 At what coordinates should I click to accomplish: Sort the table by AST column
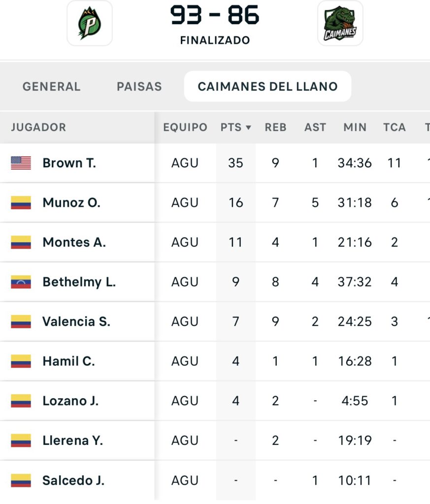tap(315, 127)
